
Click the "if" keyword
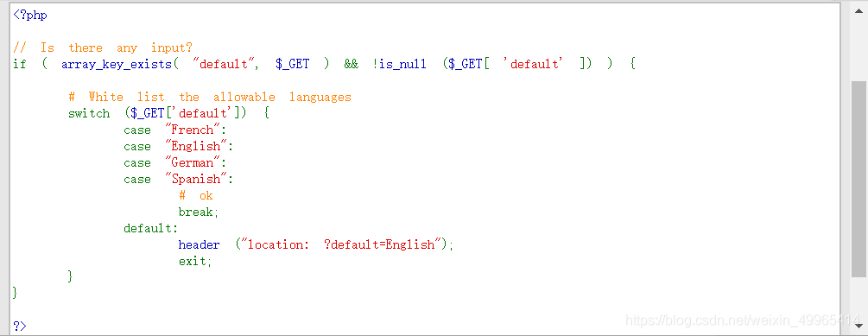(x=19, y=64)
